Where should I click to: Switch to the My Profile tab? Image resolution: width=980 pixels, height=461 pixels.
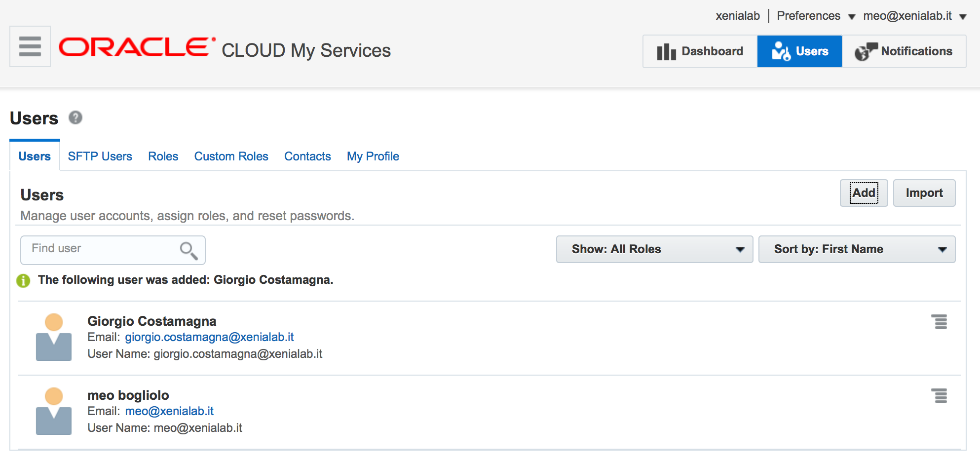[373, 156]
